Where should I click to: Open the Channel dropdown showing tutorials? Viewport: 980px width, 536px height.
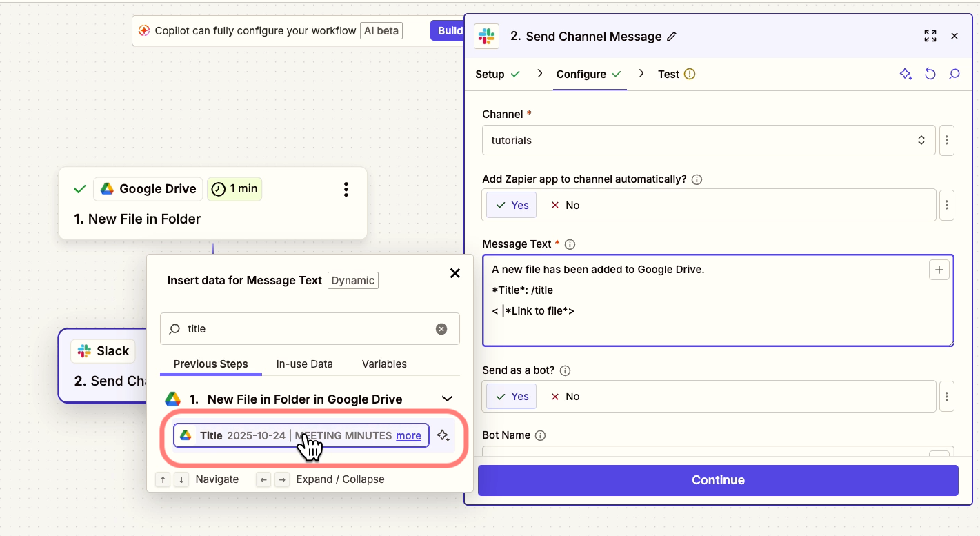(x=709, y=140)
